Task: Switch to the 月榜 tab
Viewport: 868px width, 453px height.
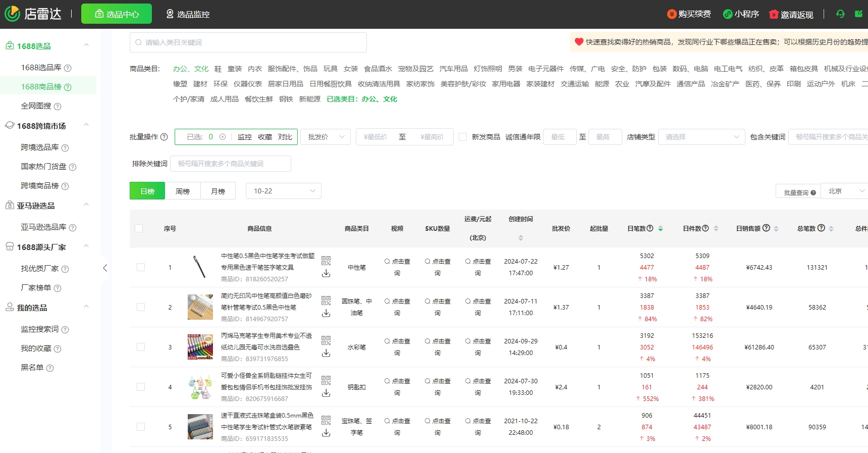Action: tap(218, 191)
